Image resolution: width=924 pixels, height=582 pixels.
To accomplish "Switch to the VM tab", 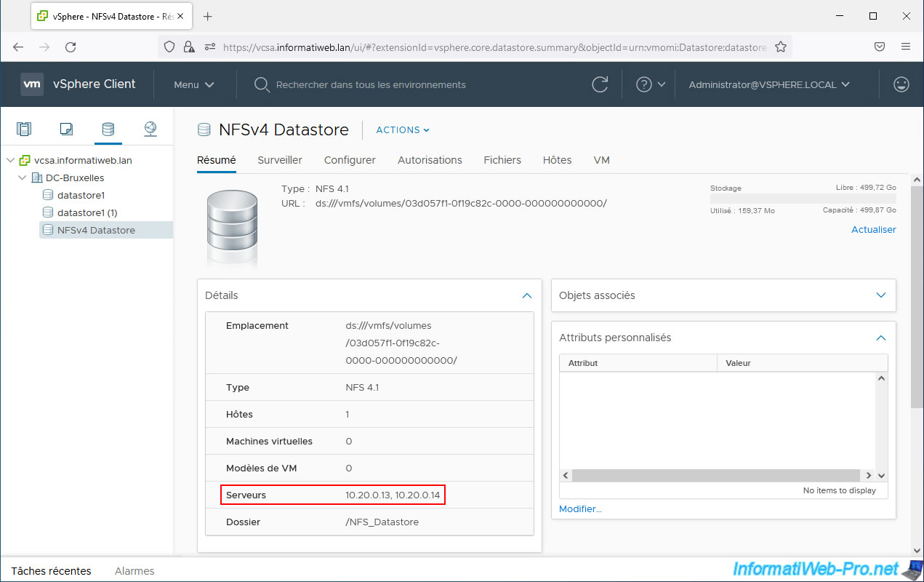I will pyautogui.click(x=601, y=160).
